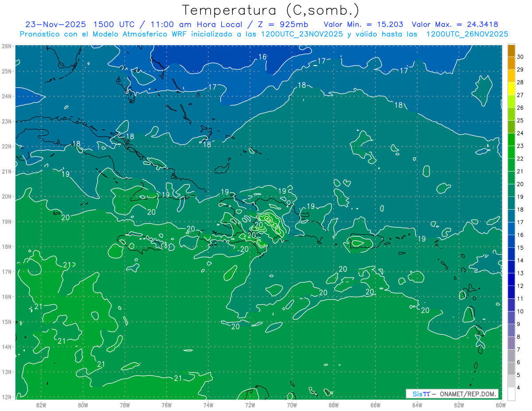Click the "78W" longitude axis label

click(x=125, y=405)
